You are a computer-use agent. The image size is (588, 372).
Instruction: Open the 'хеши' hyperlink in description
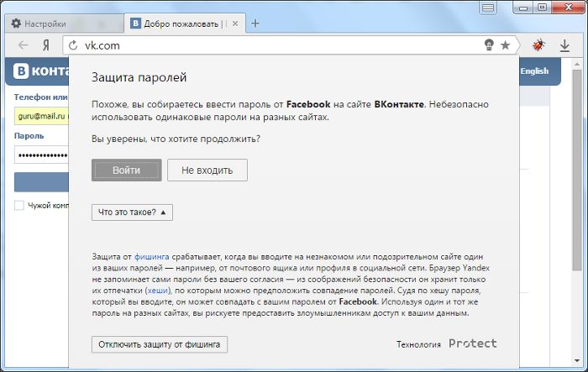point(157,289)
